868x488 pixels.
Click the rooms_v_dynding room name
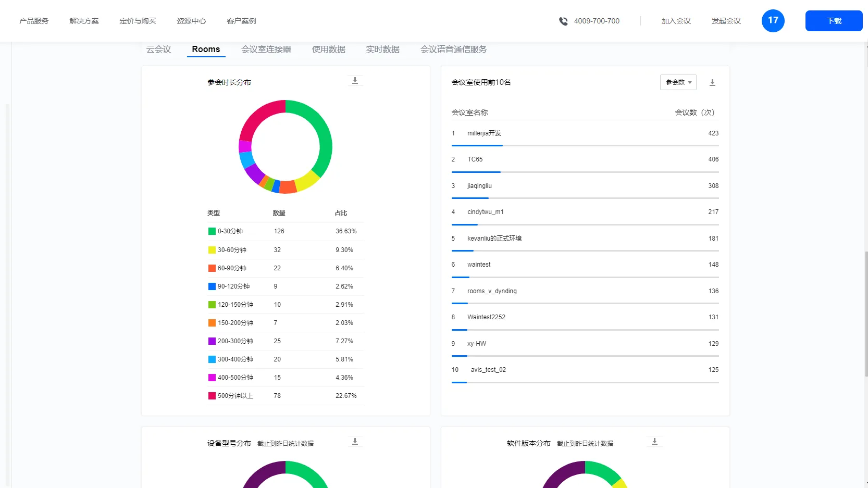click(x=492, y=291)
